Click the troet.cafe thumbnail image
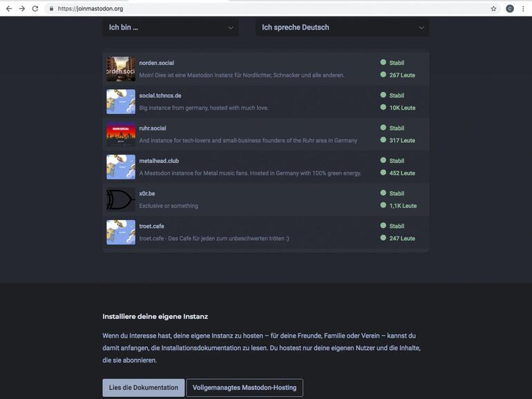The image size is (532, 399). tap(121, 232)
